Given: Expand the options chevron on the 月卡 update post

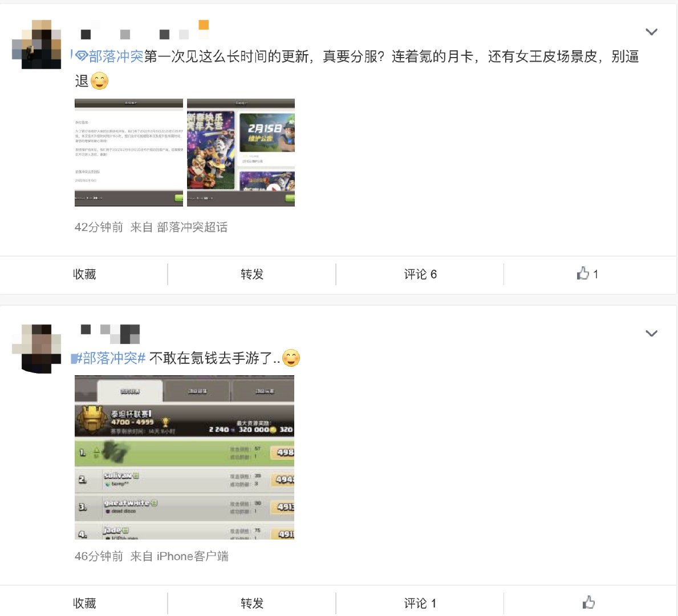Looking at the screenshot, I should (651, 31).
